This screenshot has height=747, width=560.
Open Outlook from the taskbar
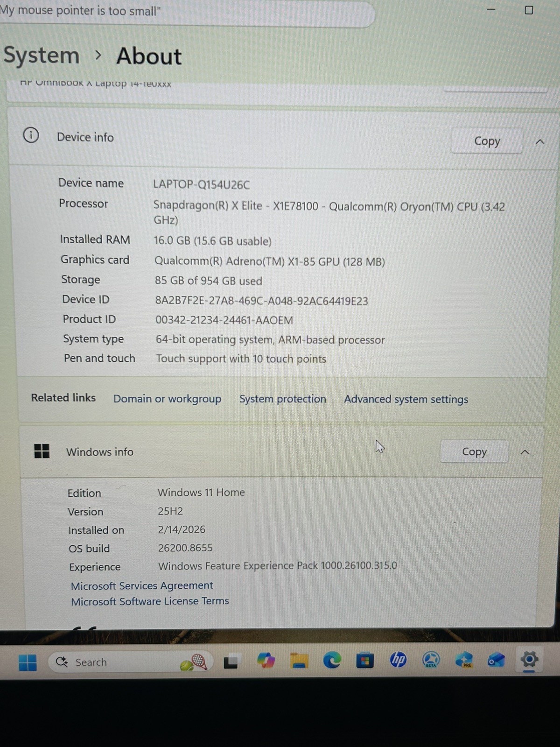[x=496, y=660]
